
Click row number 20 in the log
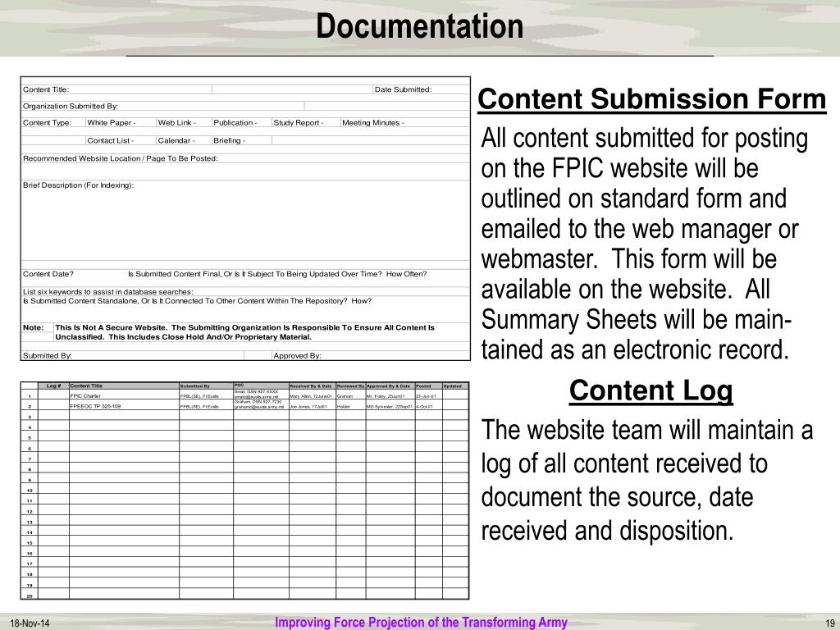click(x=30, y=596)
